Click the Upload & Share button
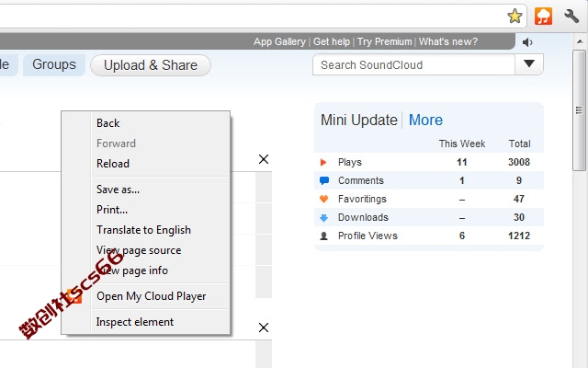The height and width of the screenshot is (368, 588). coord(151,65)
